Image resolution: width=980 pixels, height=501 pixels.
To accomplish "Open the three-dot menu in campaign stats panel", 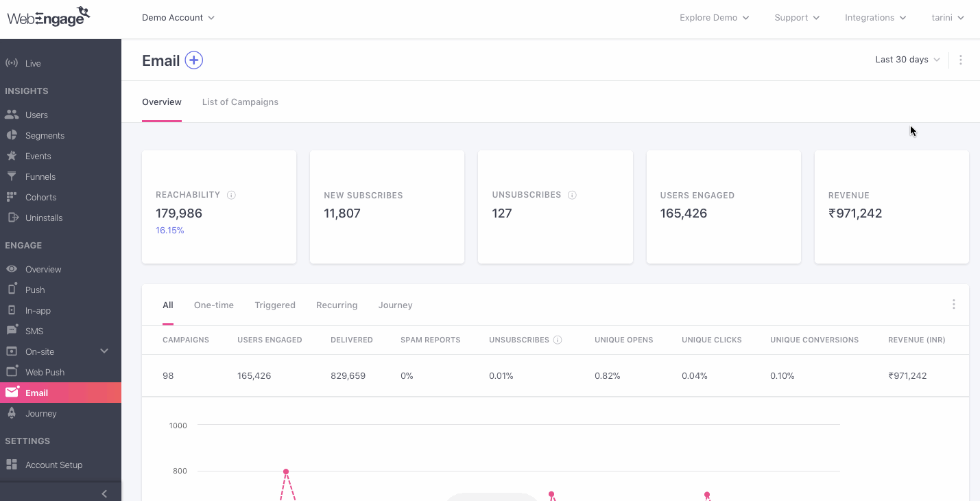I will point(953,304).
